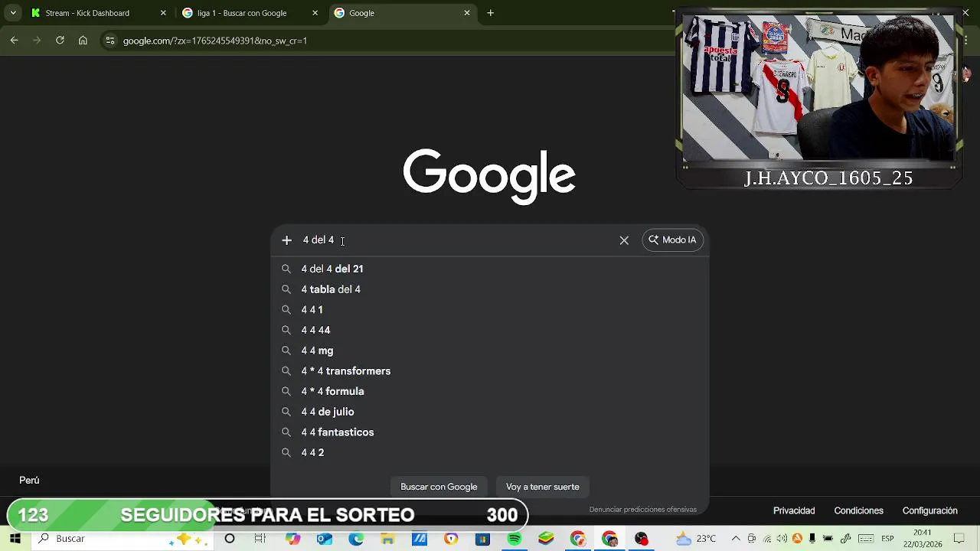This screenshot has height=551, width=980.
Task: Click the forward navigation arrow
Action: point(37,41)
